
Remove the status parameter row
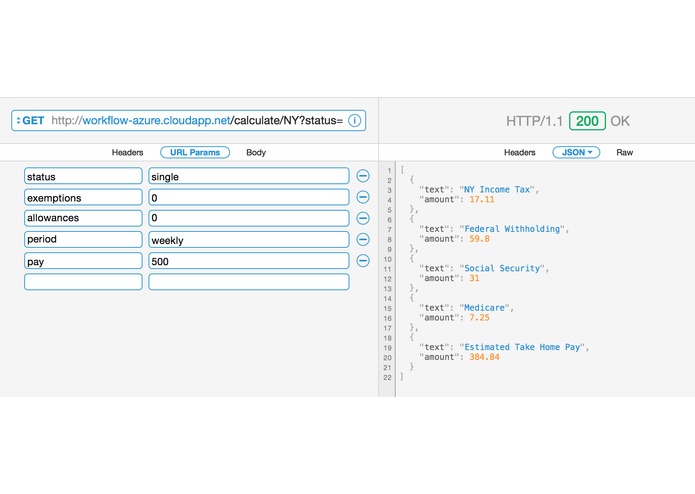(x=363, y=176)
